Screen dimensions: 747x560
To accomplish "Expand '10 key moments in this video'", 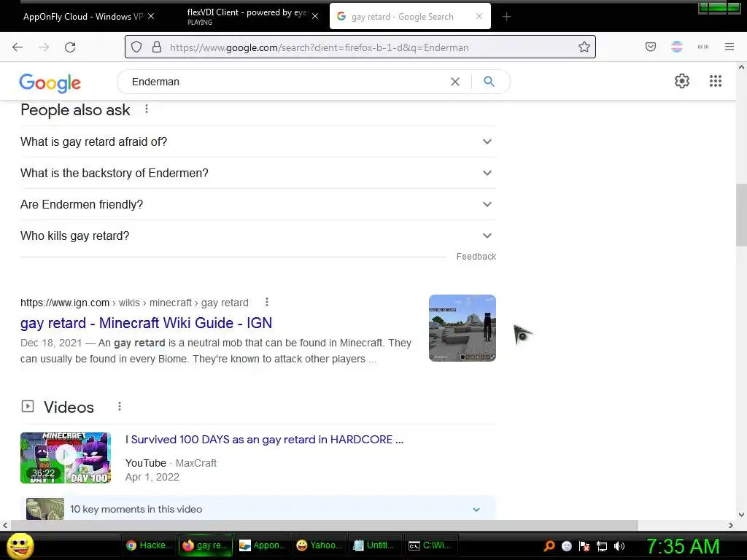I will click(x=258, y=508).
